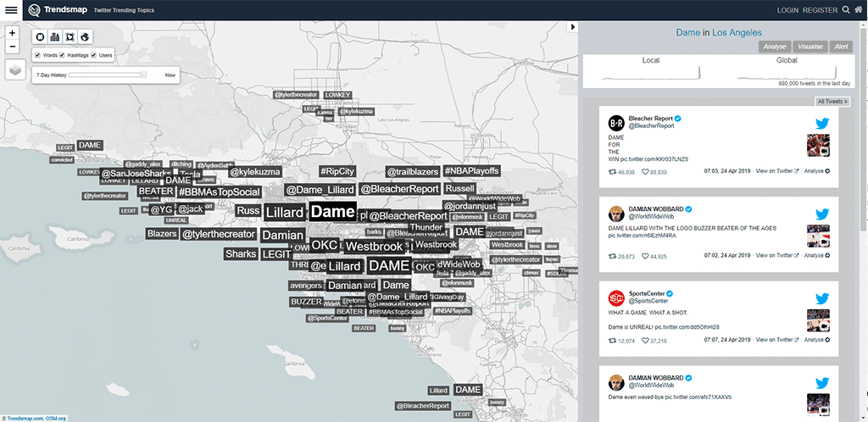The height and width of the screenshot is (422, 868).
Task: Click retweet icon showing 12,074
Action: pos(612,341)
